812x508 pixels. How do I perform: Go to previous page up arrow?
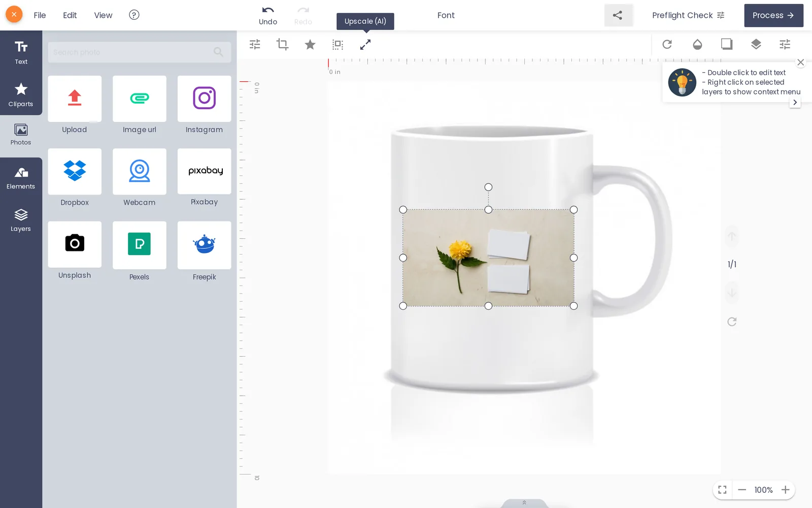[x=732, y=236]
